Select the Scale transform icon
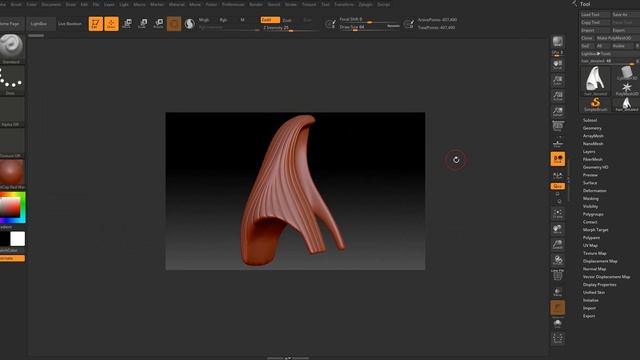This screenshot has width=640, height=360. [143, 24]
